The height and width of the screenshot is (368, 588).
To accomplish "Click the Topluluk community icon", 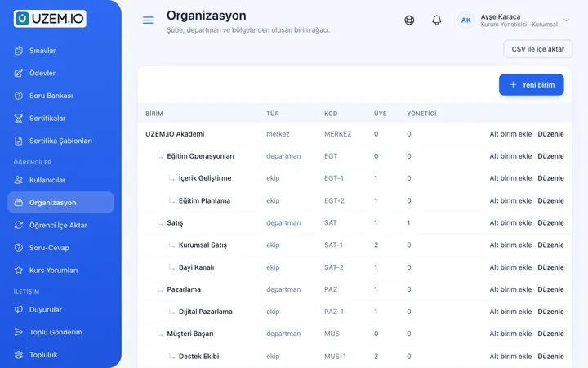I will pyautogui.click(x=18, y=354).
